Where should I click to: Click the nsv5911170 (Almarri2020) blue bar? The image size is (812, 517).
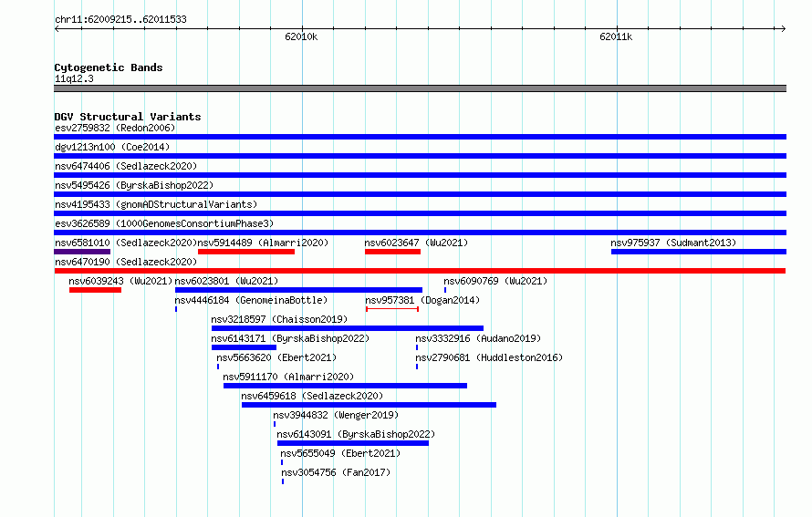[x=346, y=386]
